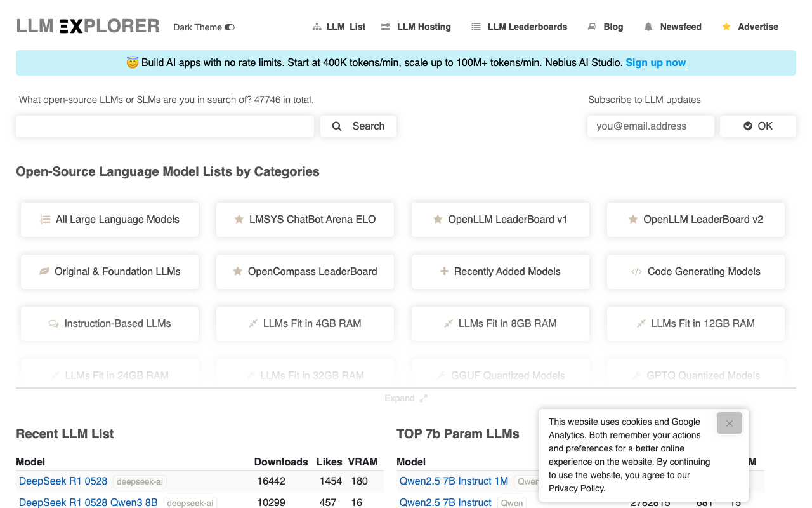Click compress icon on LLMs Fit in 12GB RAM

641,323
